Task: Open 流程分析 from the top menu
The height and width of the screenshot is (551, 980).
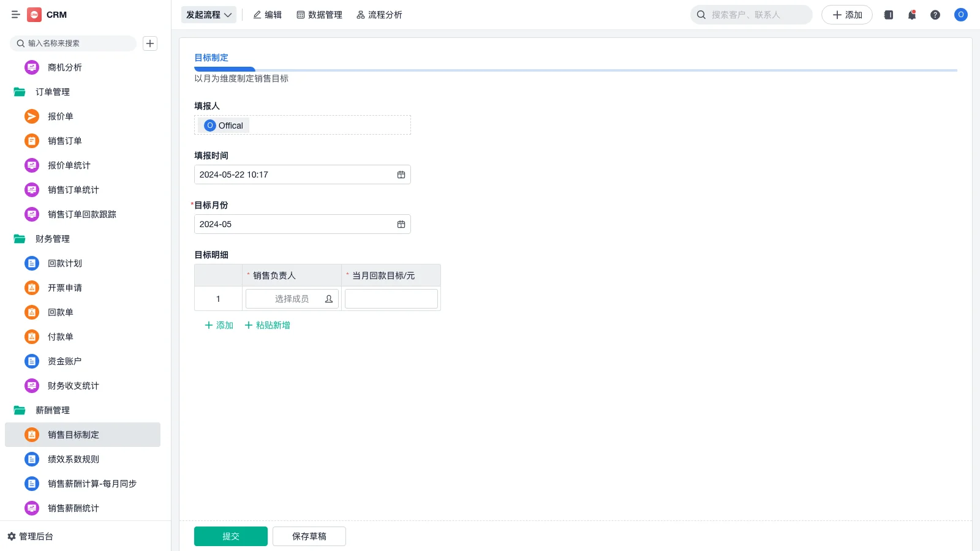Action: [380, 15]
